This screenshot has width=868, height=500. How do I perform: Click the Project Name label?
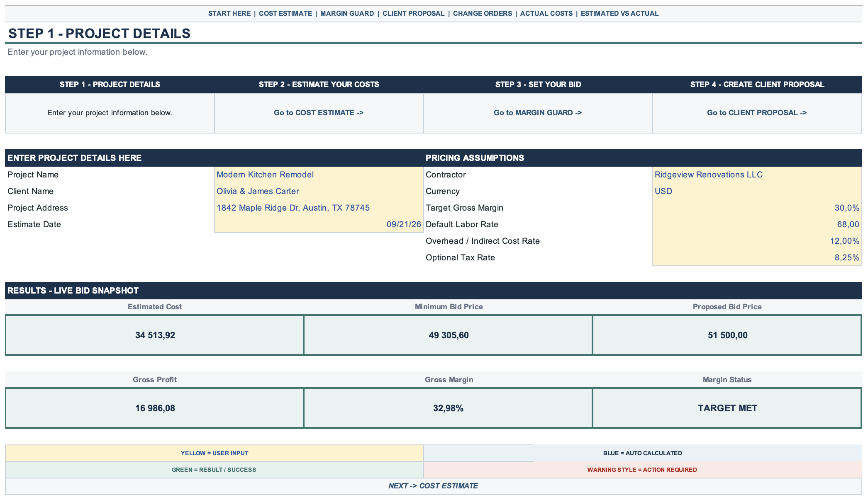[x=33, y=175]
